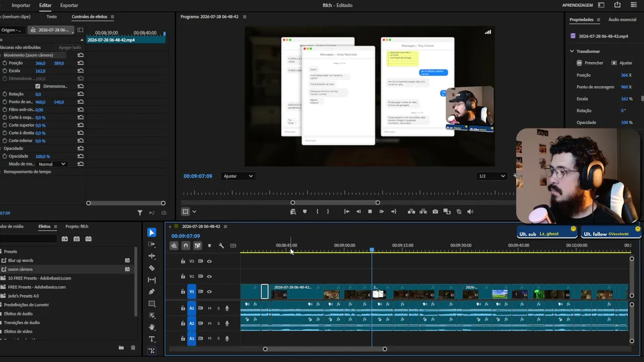Open the Ajustar zoom level dropdown
The width and height of the screenshot is (644, 362).
(238, 176)
